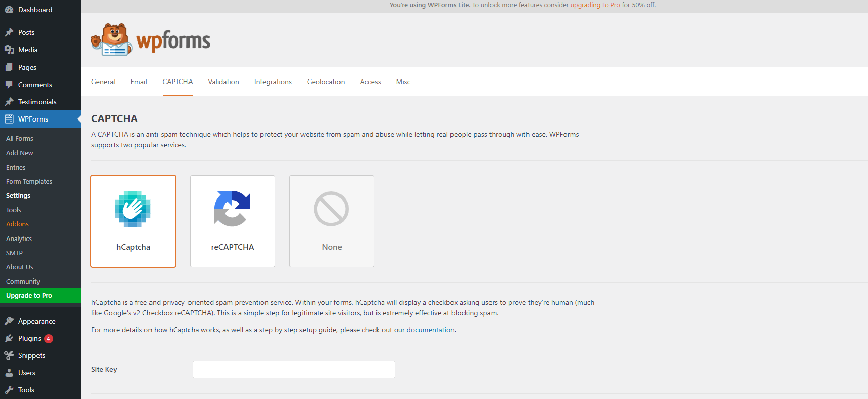Click the WPForms menu icon
The width and height of the screenshot is (868, 399).
9,119
